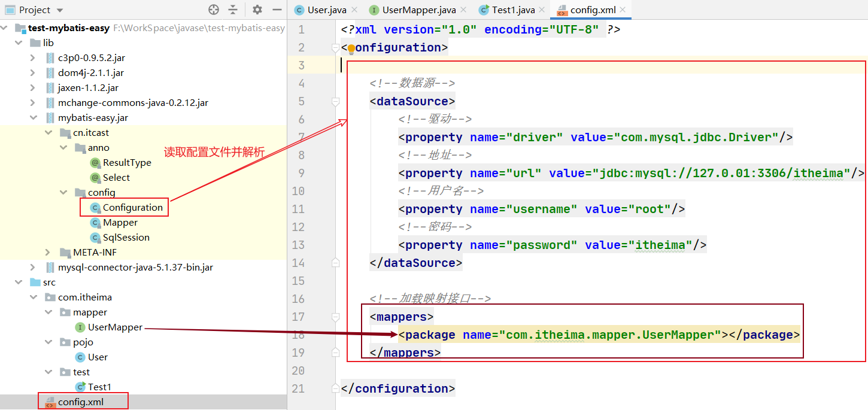Click the cn.itcast package icon

(65, 132)
